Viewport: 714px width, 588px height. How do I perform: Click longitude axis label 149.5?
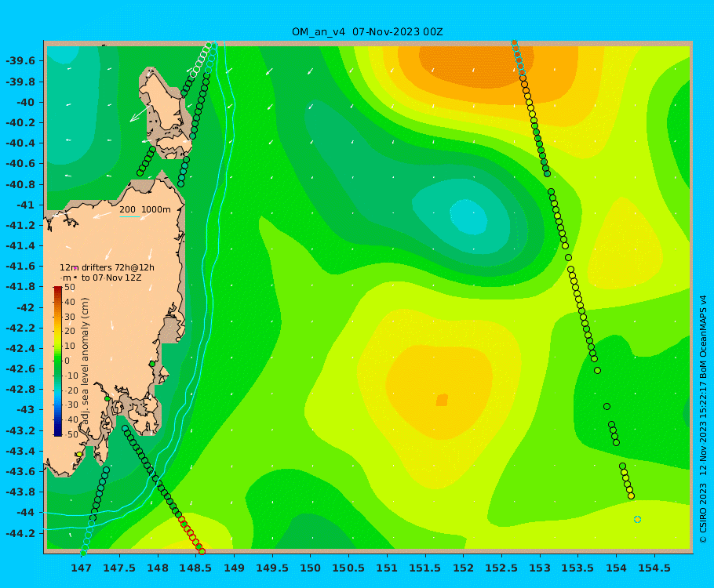[x=272, y=568]
